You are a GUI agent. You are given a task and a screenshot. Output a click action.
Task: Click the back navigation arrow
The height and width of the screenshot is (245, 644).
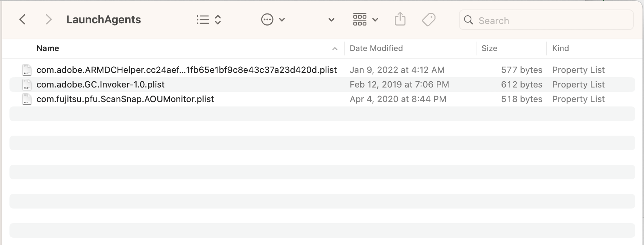[x=23, y=19]
